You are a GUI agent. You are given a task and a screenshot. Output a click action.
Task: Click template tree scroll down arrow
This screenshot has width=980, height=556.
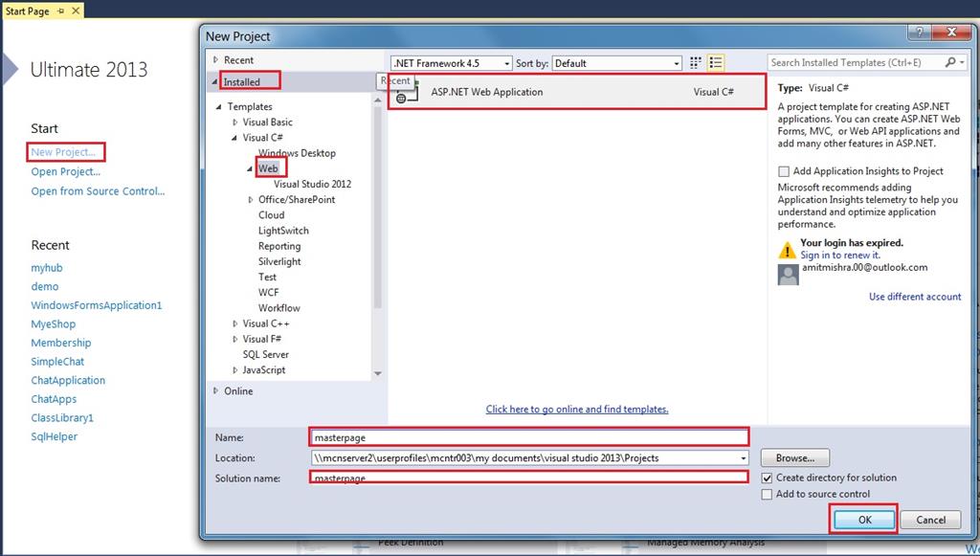coord(377,373)
